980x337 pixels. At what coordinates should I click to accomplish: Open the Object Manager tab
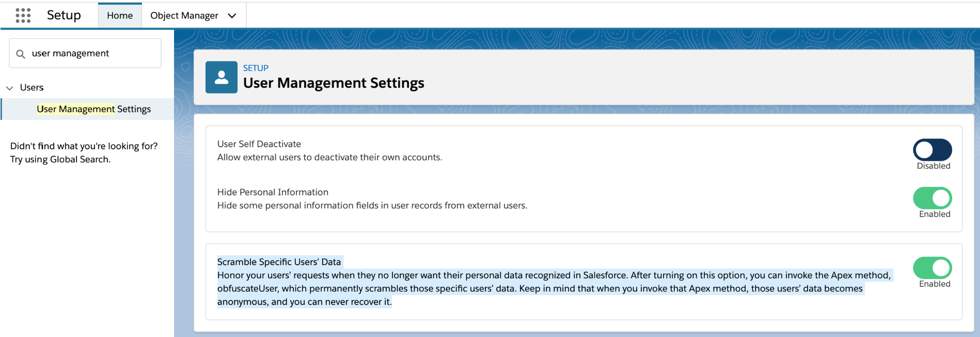[x=184, y=16]
